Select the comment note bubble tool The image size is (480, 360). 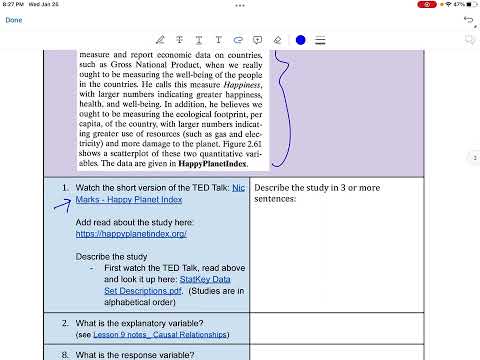pos(257,40)
